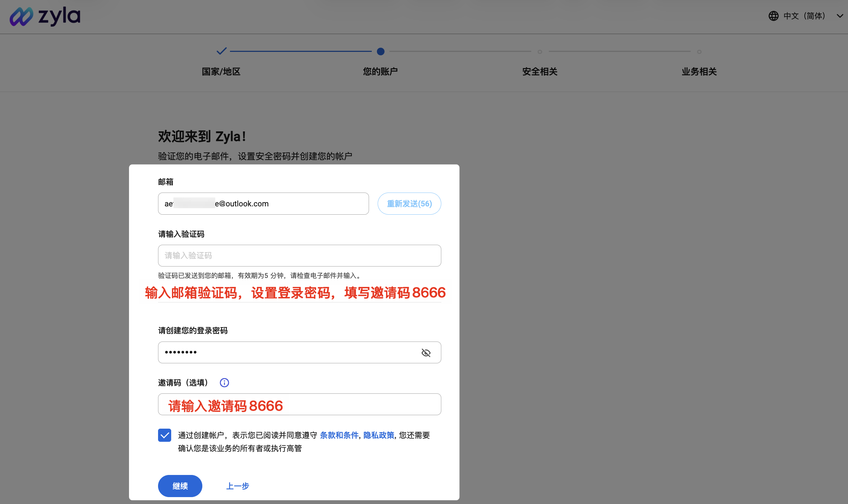The height and width of the screenshot is (504, 848).
Task: Go back using the 上一步 link
Action: pyautogui.click(x=237, y=486)
